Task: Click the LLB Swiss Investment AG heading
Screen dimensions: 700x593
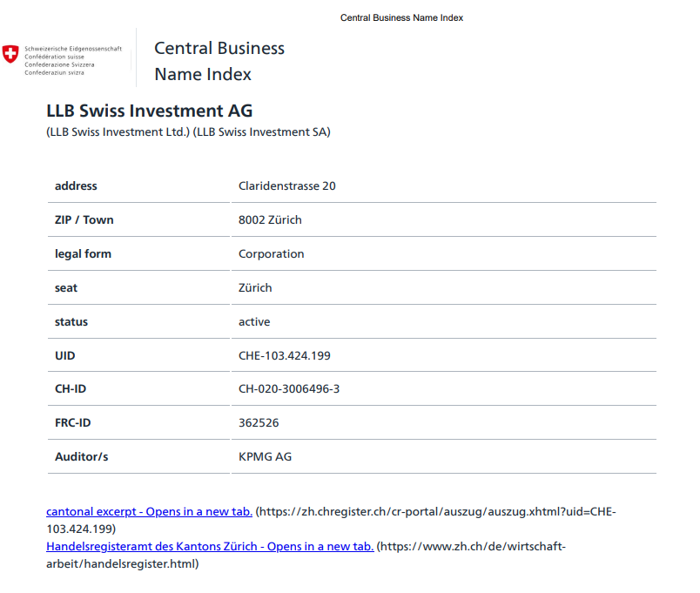Action: click(149, 111)
